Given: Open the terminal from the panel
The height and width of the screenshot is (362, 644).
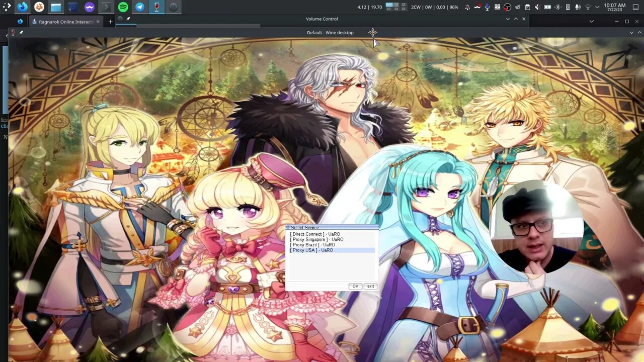Looking at the screenshot, I should pyautogui.click(x=106, y=7).
